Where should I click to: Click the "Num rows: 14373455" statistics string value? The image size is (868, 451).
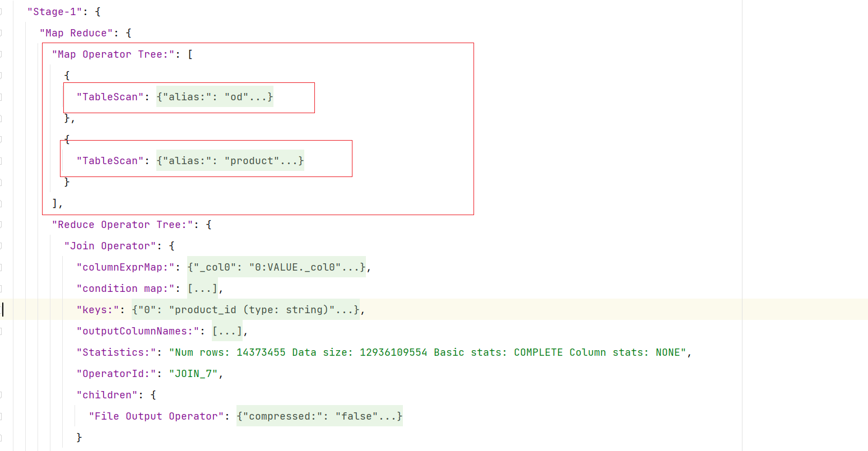click(428, 352)
